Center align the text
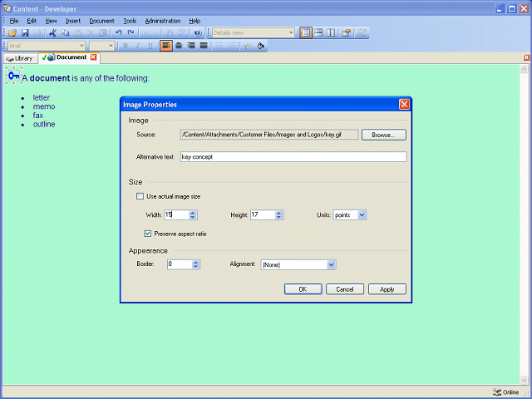Viewport: 532px width, 399px height. tap(179, 46)
